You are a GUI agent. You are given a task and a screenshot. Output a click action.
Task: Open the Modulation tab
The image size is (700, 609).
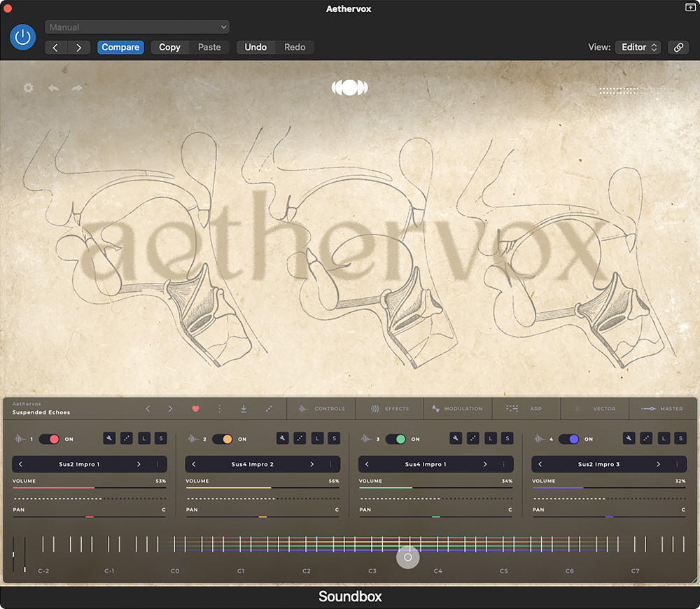click(x=457, y=409)
